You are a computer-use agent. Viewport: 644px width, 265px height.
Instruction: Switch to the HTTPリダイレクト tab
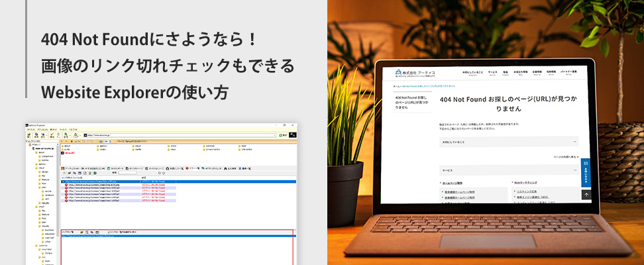point(212,168)
